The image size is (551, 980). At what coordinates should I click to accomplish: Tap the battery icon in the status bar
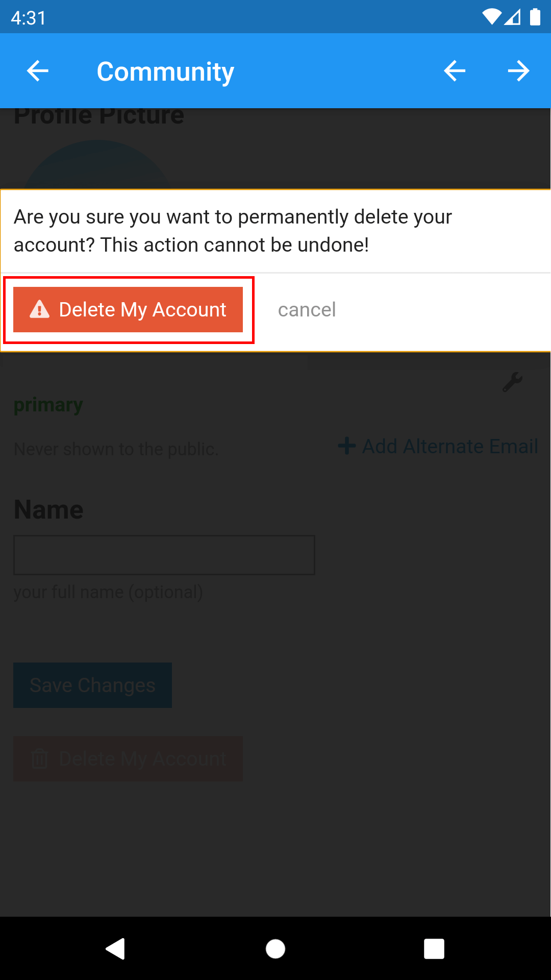pyautogui.click(x=535, y=17)
